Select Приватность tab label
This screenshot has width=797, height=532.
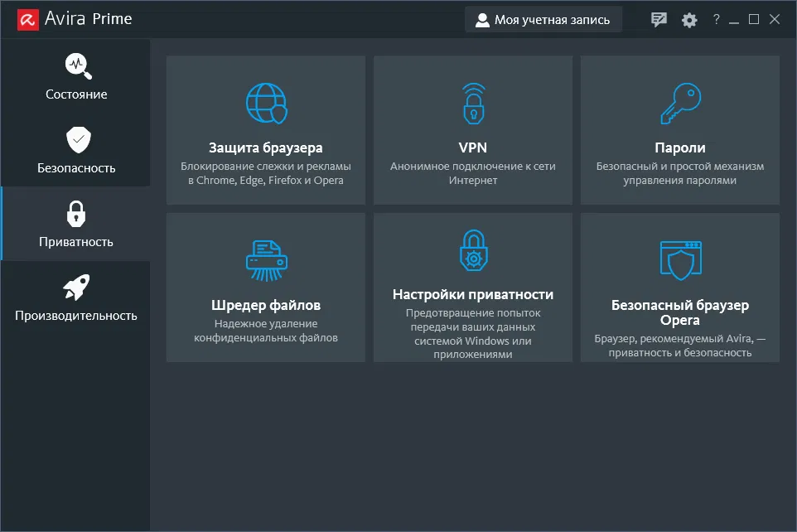[76, 242]
